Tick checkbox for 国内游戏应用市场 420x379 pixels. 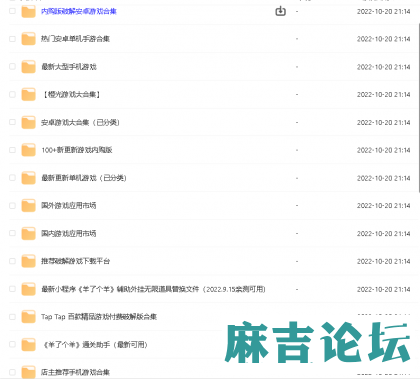(x=12, y=233)
